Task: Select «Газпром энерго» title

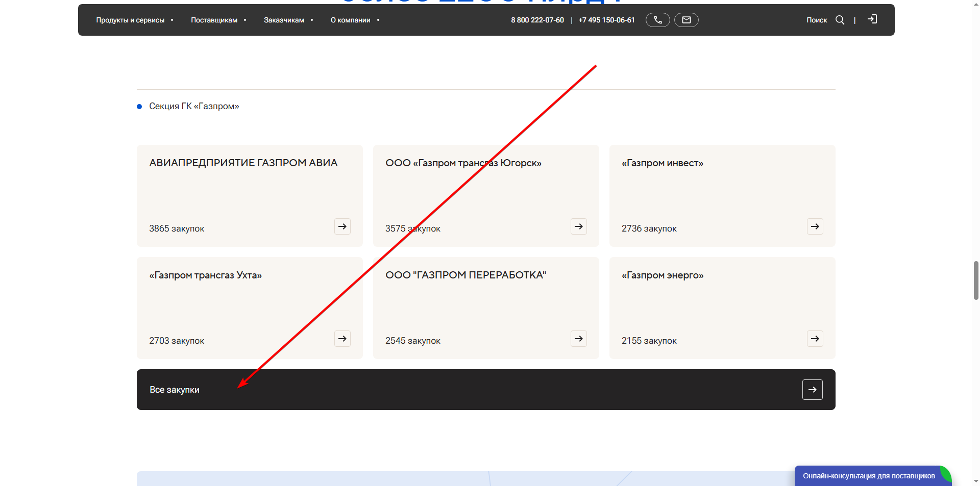Action: (663, 275)
